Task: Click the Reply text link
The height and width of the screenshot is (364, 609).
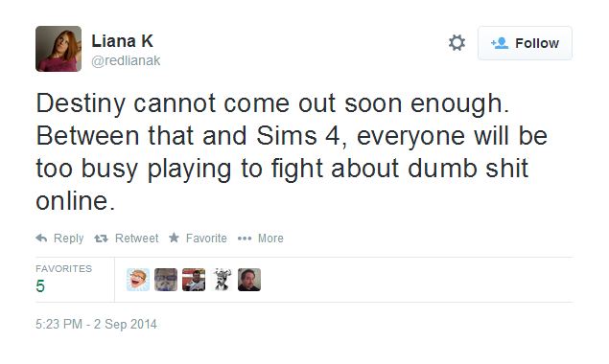Action: pos(68,239)
